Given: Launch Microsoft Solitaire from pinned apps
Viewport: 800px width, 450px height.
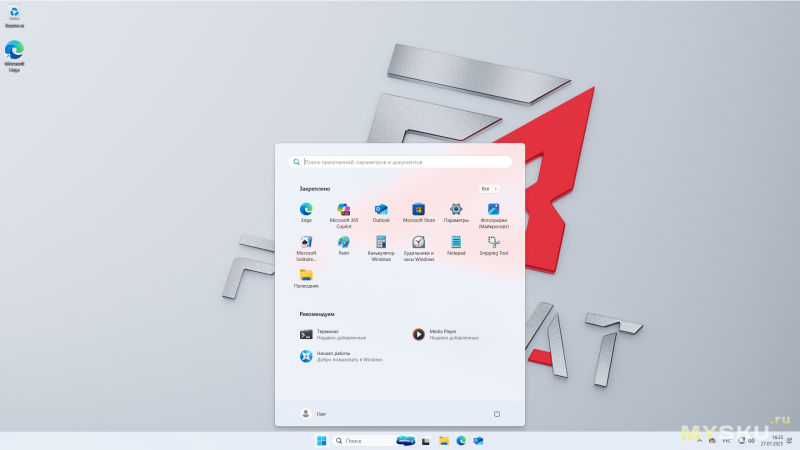Looking at the screenshot, I should pos(306,248).
